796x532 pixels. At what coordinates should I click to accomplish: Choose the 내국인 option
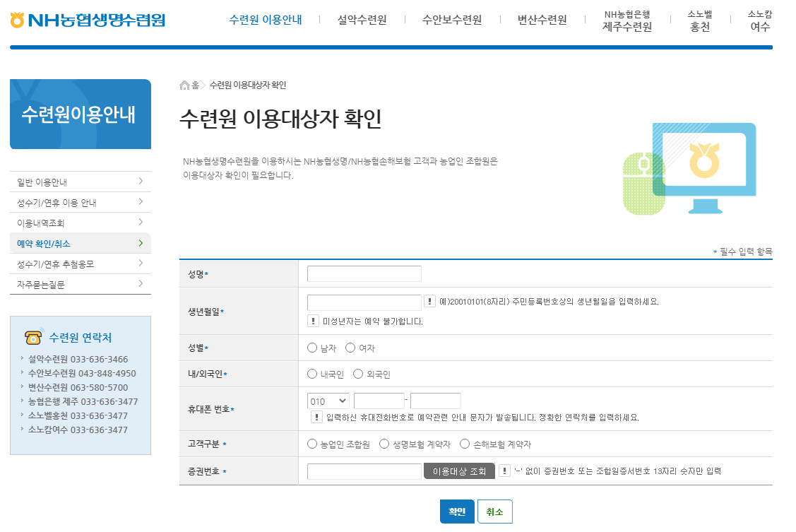point(312,374)
